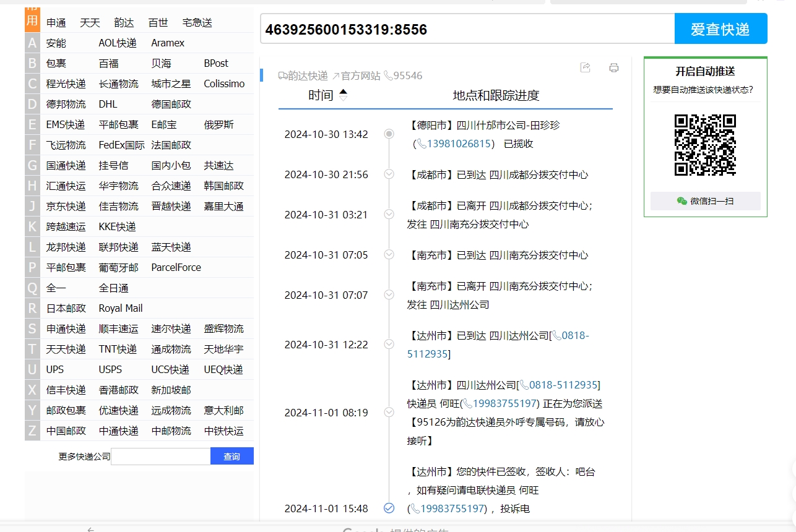Viewport: 796px width, 532px height.
Task: Choose 安能 courier
Action: pos(56,43)
